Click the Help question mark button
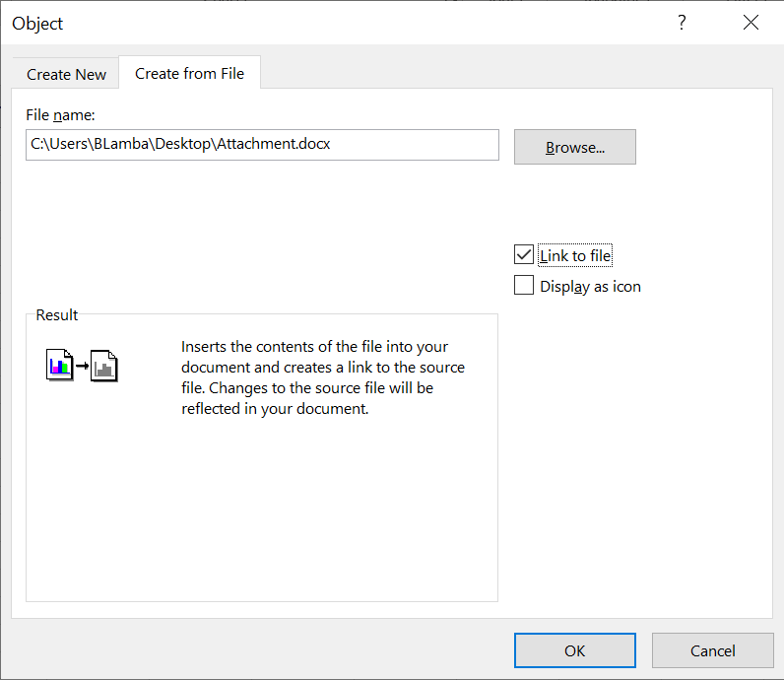The height and width of the screenshot is (680, 784). pos(681,23)
